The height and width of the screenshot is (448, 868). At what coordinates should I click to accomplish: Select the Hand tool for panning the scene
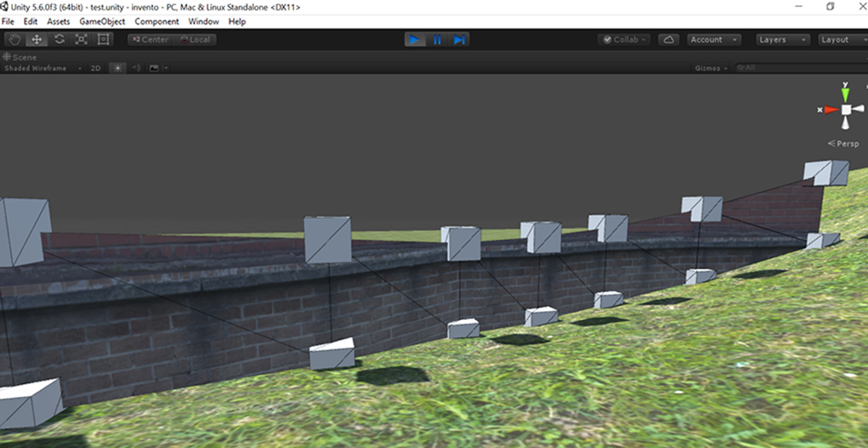click(14, 40)
